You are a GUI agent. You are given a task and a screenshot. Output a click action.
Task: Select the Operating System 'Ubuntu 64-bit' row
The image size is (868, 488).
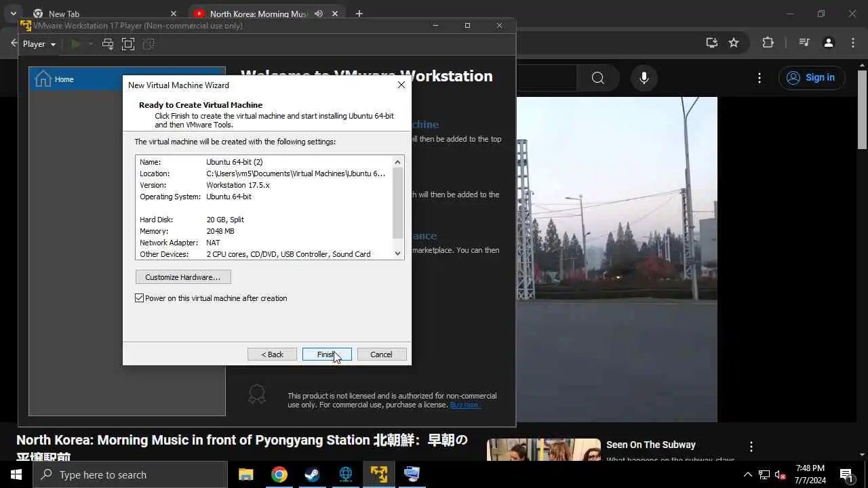264,197
